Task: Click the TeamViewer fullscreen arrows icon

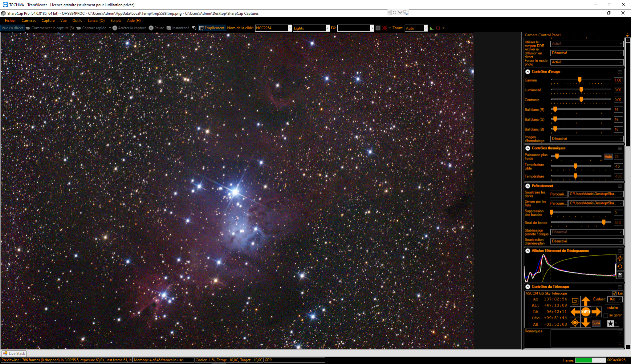Action: tap(395, 13)
